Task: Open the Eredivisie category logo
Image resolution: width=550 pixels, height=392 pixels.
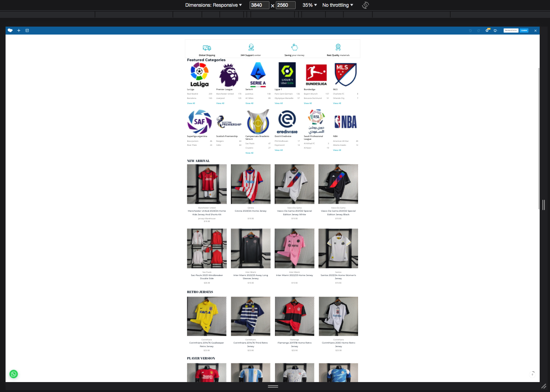Action: [287, 122]
